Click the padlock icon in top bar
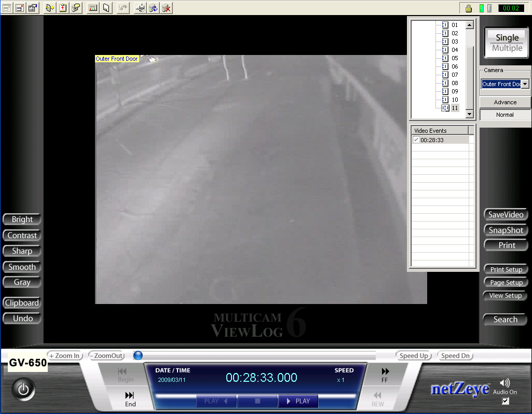The height and width of the screenshot is (414, 532). (468, 8)
